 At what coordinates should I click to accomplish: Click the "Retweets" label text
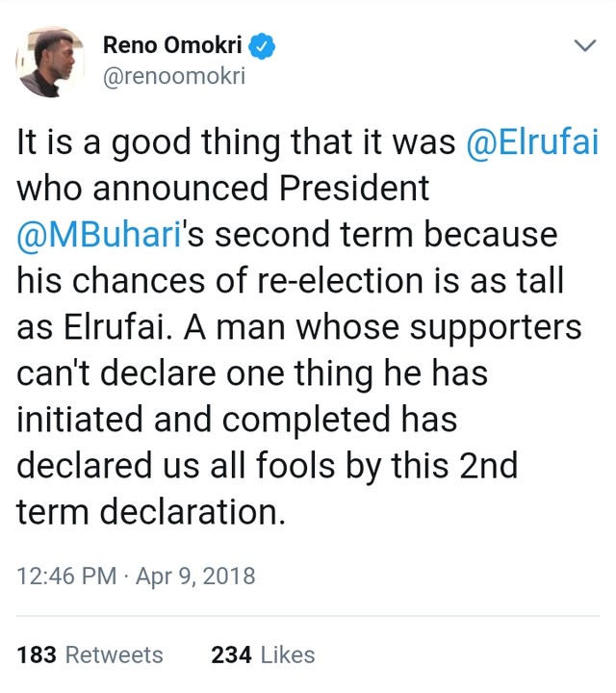[115, 654]
